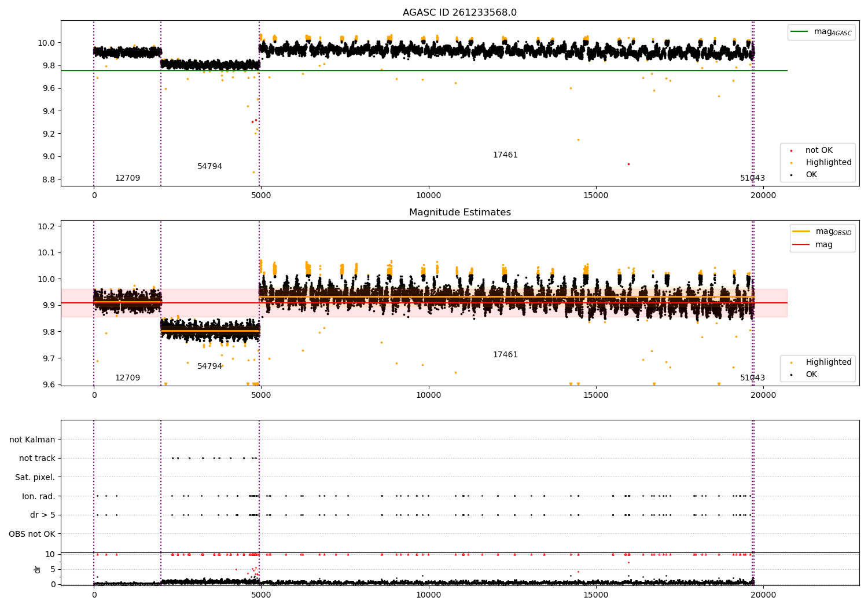Click the 10 tick on the dr axis

[x=50, y=555]
